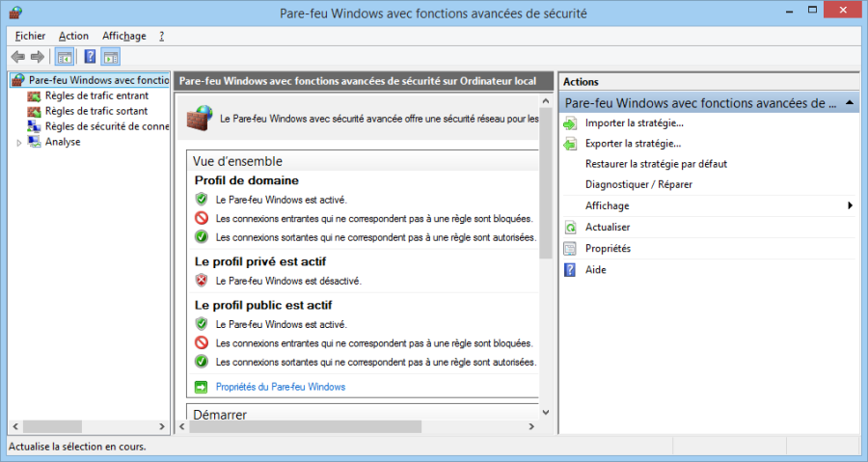Click the brick wall globe icon in overview
Image resolution: width=868 pixels, height=462 pixels.
point(200,118)
